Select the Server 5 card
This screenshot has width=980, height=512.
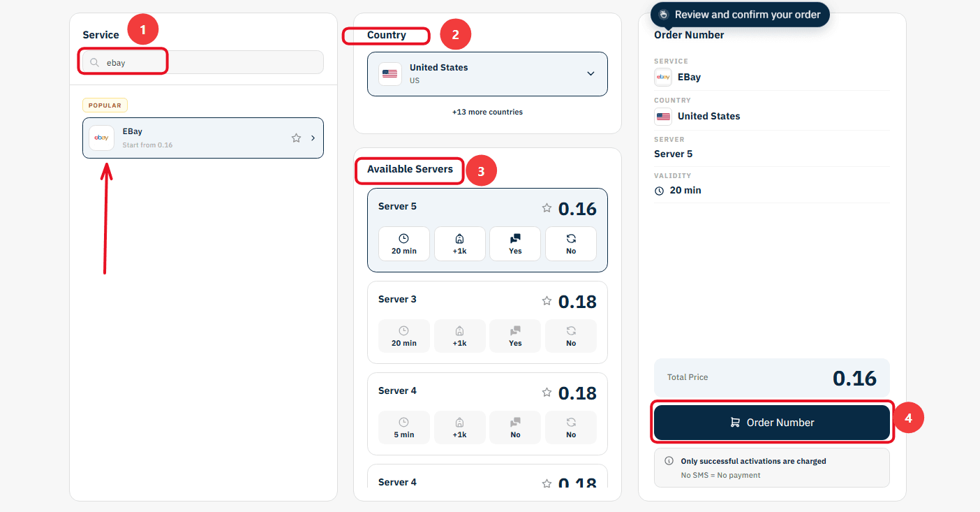point(487,230)
